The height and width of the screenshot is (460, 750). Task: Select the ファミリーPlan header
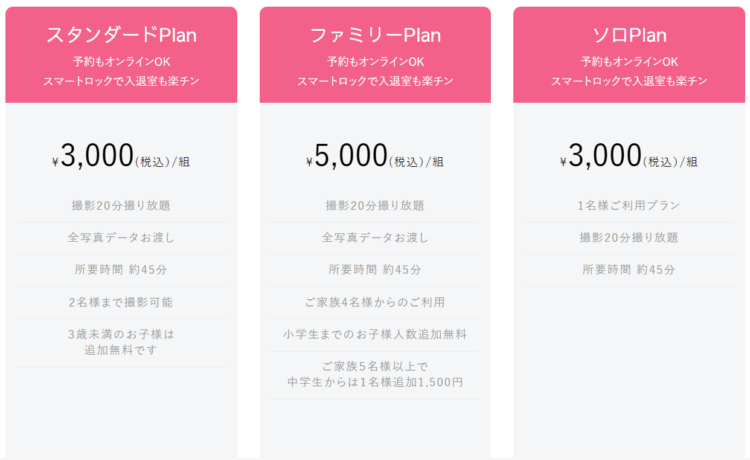[x=375, y=35]
